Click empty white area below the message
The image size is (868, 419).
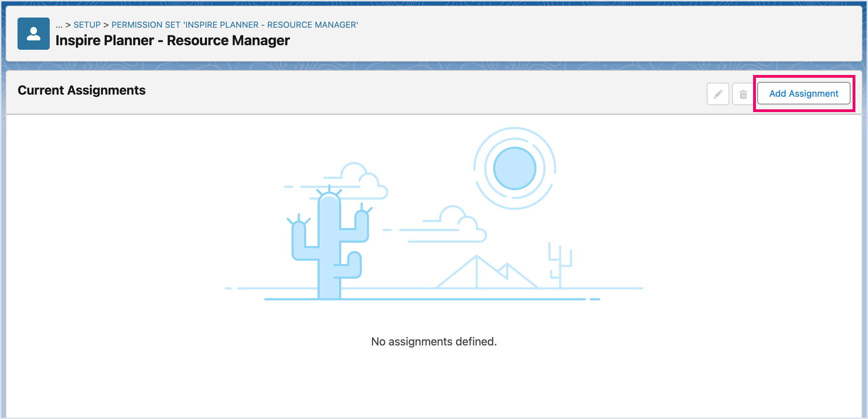click(434, 385)
